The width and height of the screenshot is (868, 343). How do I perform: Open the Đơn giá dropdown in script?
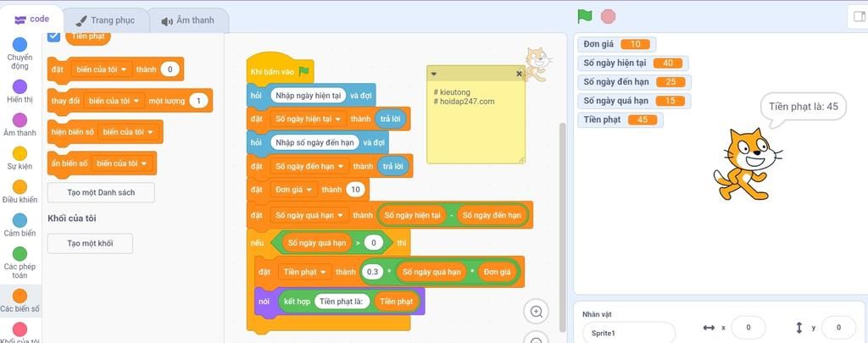click(294, 190)
